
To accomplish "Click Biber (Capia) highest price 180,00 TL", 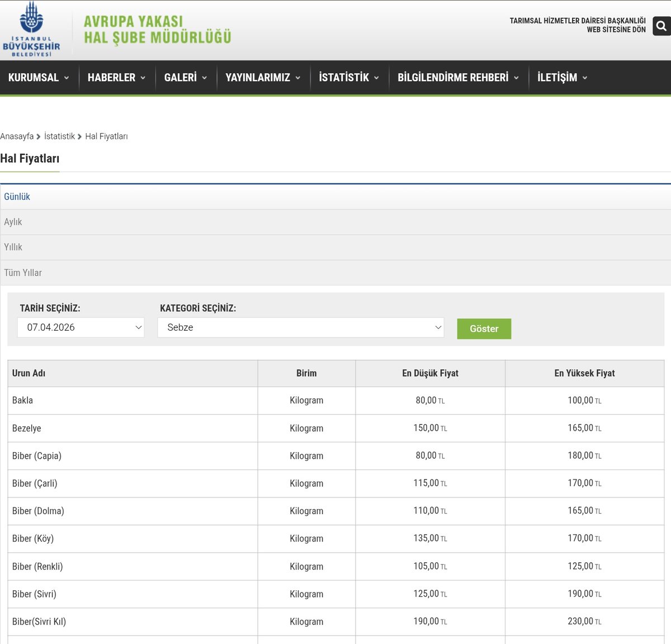I will [x=584, y=456].
